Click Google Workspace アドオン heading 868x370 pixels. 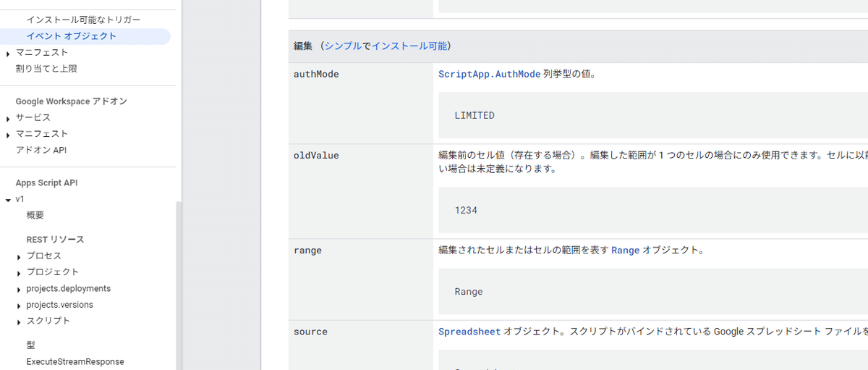click(72, 101)
